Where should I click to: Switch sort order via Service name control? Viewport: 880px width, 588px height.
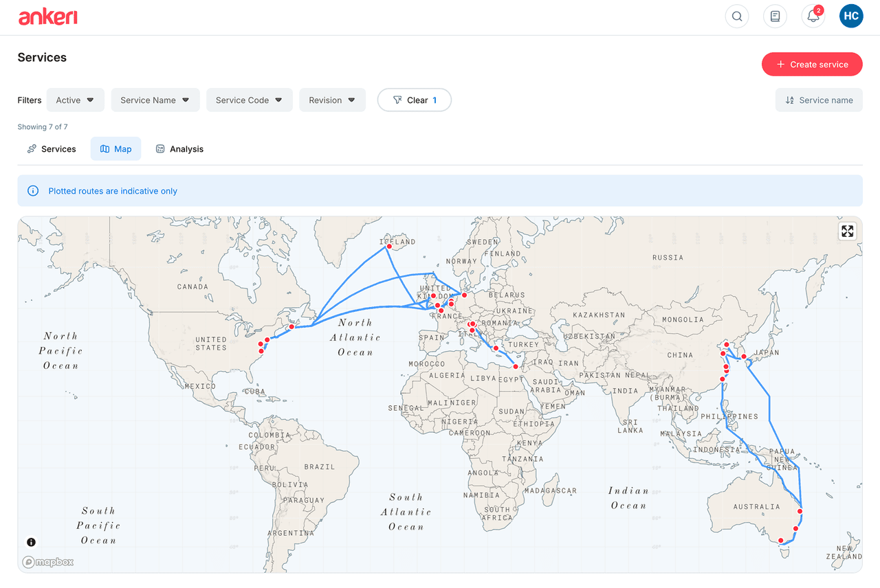click(818, 100)
